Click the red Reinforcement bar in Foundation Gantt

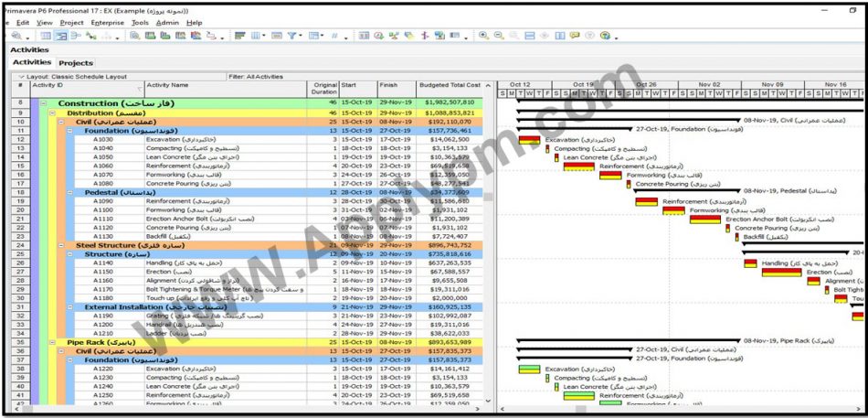click(x=579, y=166)
